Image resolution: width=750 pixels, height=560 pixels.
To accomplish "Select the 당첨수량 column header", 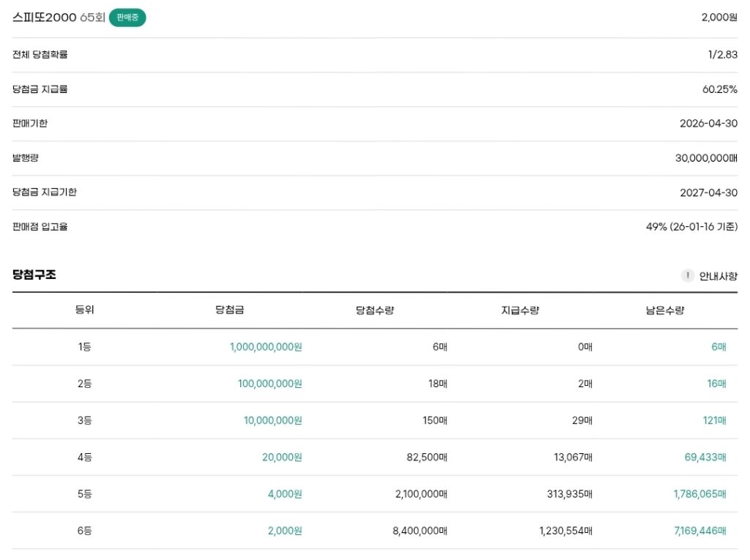I will coord(374,310).
